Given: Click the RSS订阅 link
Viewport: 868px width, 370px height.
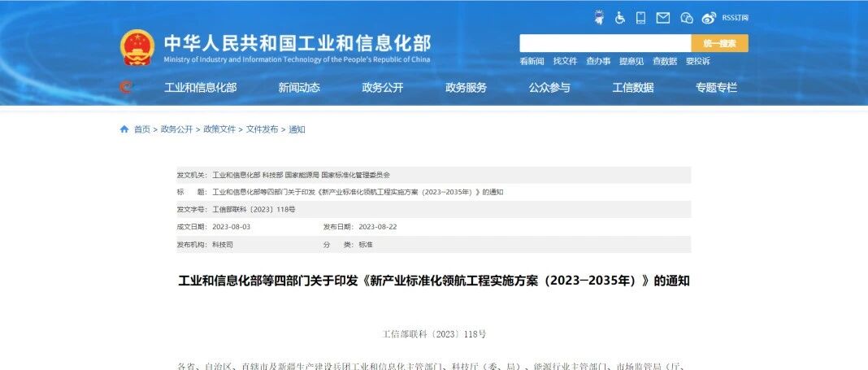Looking at the screenshot, I should (x=735, y=18).
